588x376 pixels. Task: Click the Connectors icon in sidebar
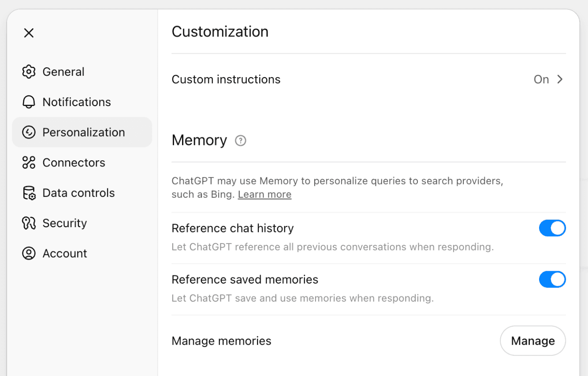[x=29, y=162]
